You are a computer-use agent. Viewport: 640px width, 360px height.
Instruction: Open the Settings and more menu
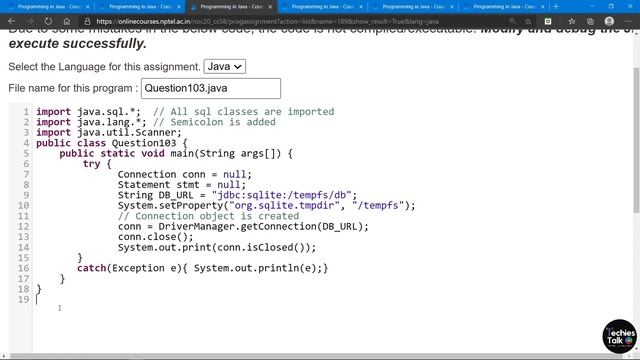coord(628,21)
